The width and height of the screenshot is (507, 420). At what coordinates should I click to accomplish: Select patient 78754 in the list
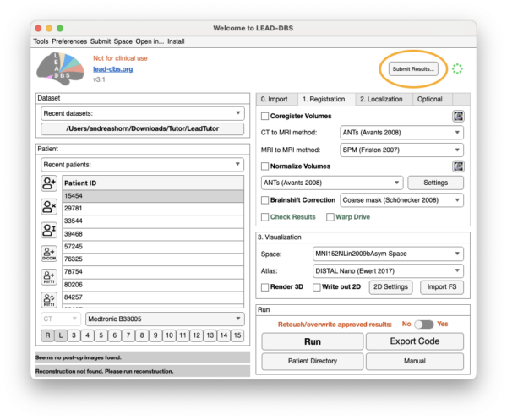153,272
